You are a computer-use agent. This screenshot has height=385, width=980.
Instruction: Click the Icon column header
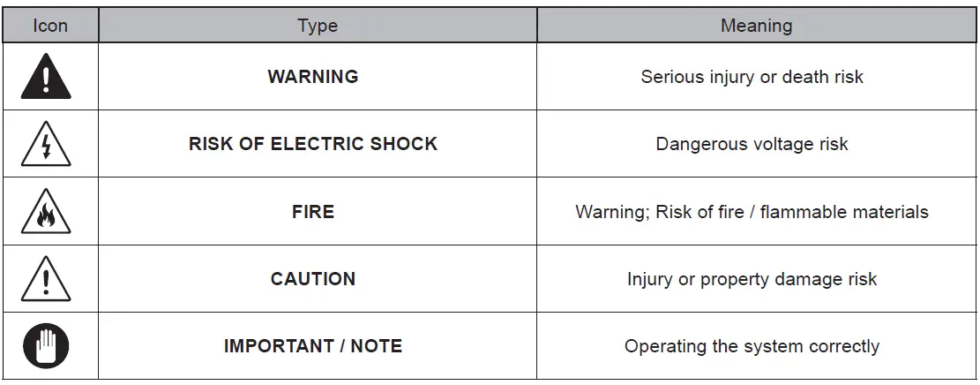(50, 26)
